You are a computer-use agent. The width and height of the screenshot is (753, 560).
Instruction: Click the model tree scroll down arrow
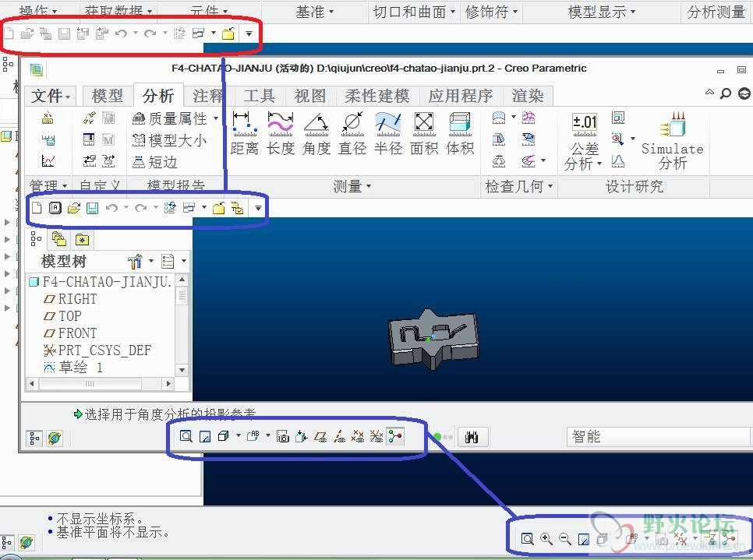182,370
